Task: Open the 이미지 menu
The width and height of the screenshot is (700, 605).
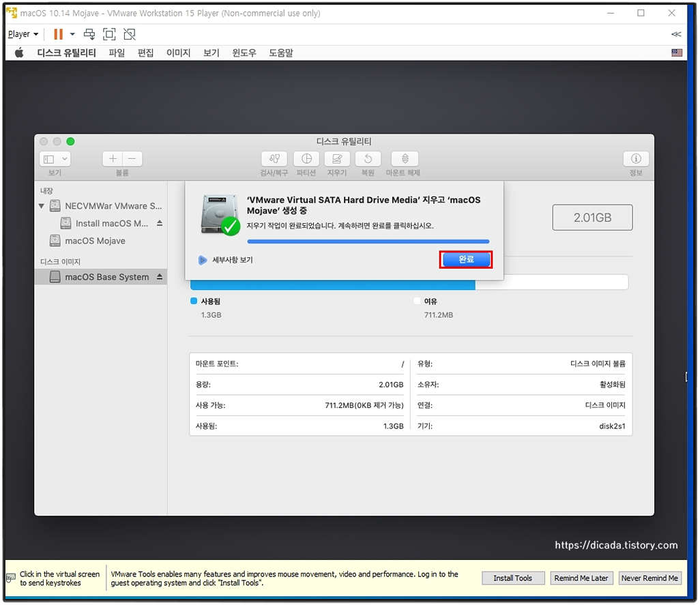Action: (x=178, y=53)
